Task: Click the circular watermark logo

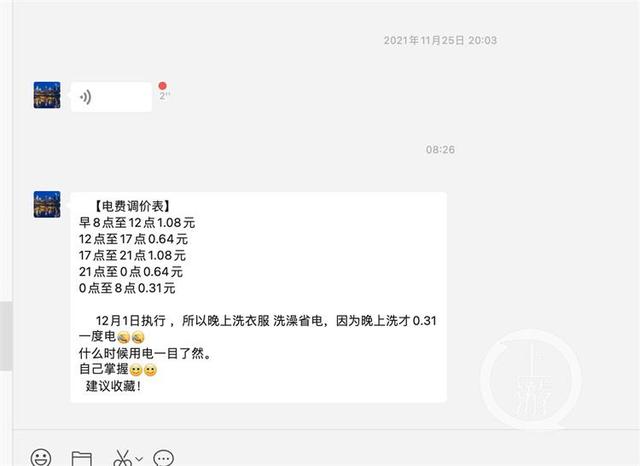Action: (x=531, y=379)
